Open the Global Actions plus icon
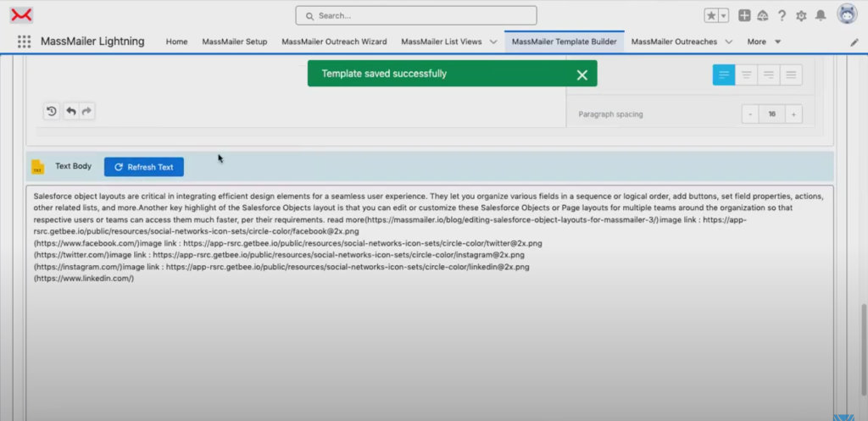868x421 pixels. tap(744, 15)
